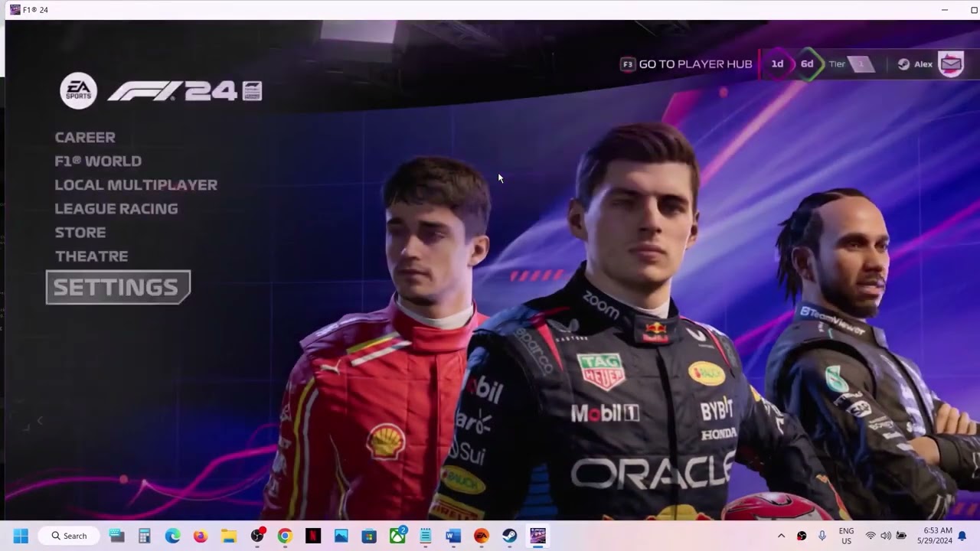Image resolution: width=980 pixels, height=551 pixels.
Task: Open Netflix app in taskbar
Action: 313,536
